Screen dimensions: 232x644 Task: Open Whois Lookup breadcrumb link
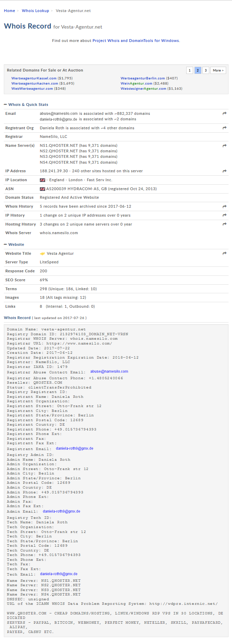click(x=35, y=11)
